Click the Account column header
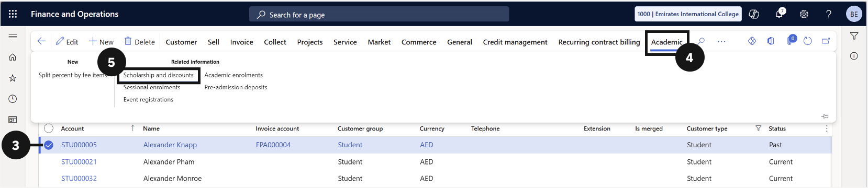This screenshot has width=868, height=188. coord(72,128)
